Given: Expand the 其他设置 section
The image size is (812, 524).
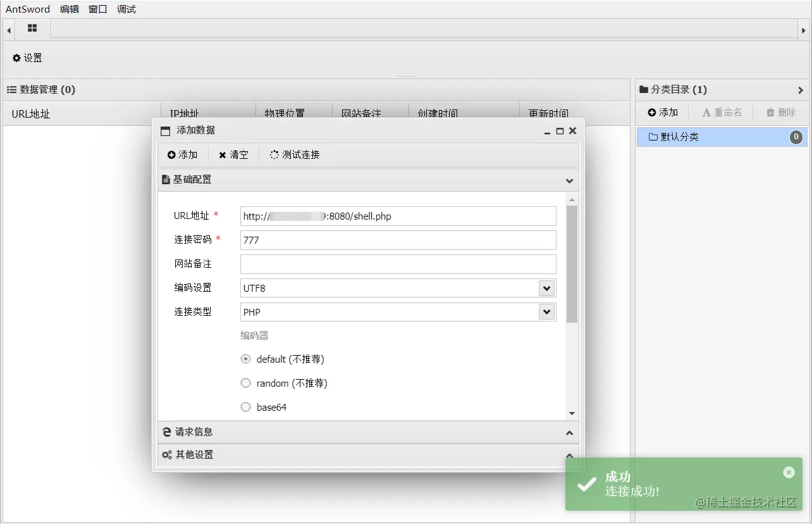Looking at the screenshot, I should [569, 456].
